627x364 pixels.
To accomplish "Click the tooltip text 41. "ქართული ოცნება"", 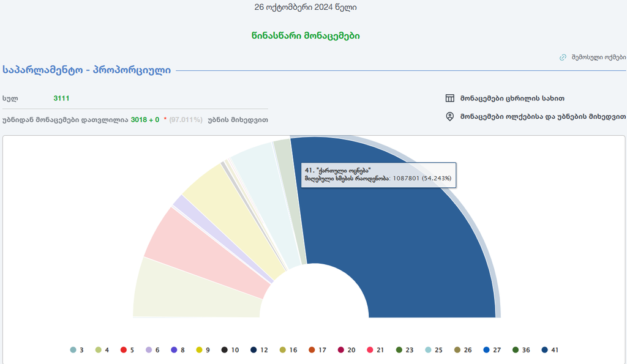I will [337, 171].
